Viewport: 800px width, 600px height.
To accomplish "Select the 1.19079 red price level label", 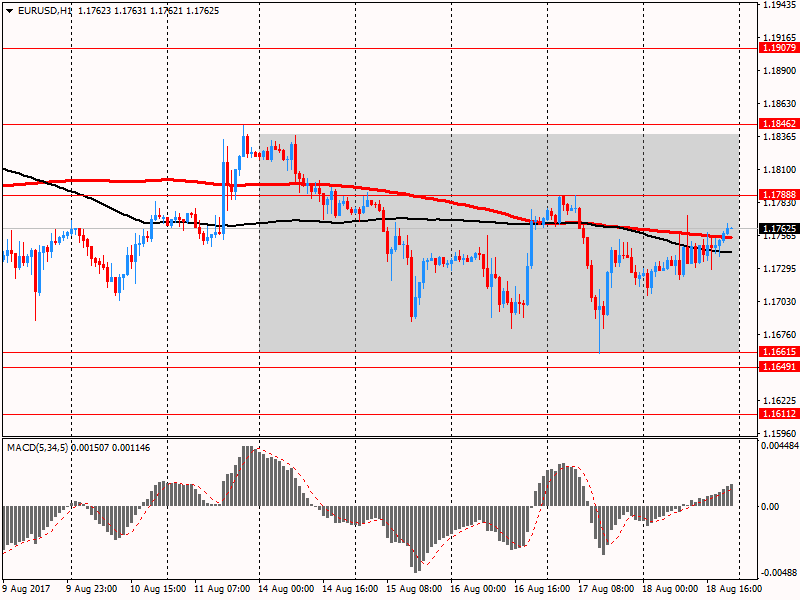I will (779, 48).
